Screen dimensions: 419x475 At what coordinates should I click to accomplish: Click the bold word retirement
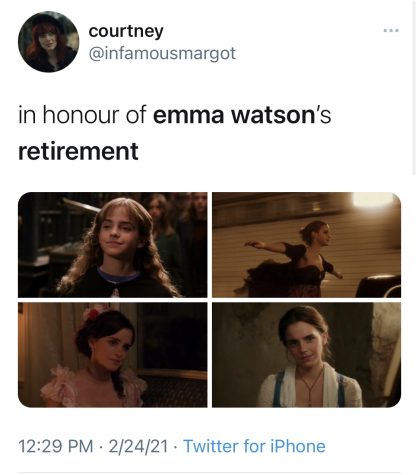click(x=78, y=151)
